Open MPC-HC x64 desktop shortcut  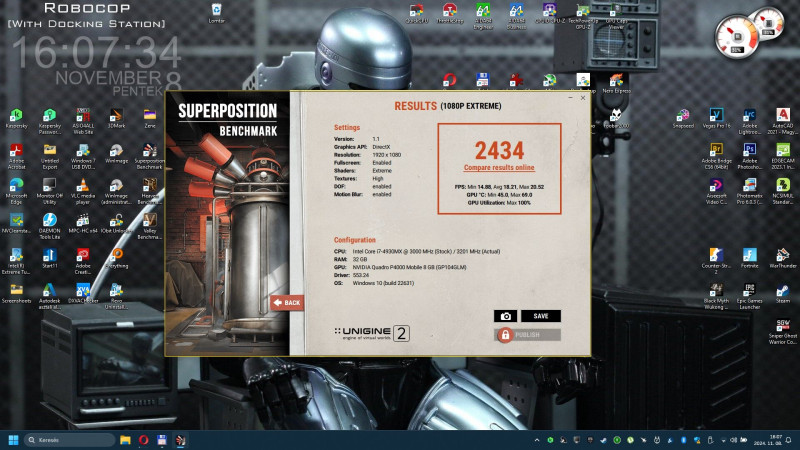pos(83,223)
